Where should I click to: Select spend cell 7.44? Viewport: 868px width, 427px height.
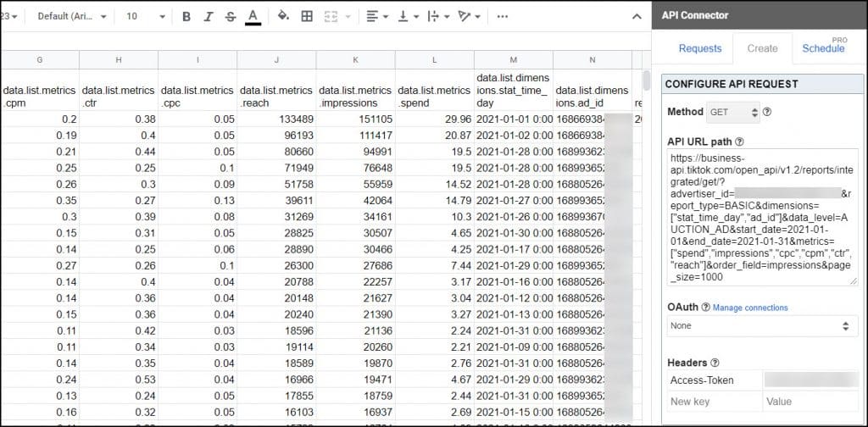(435, 265)
